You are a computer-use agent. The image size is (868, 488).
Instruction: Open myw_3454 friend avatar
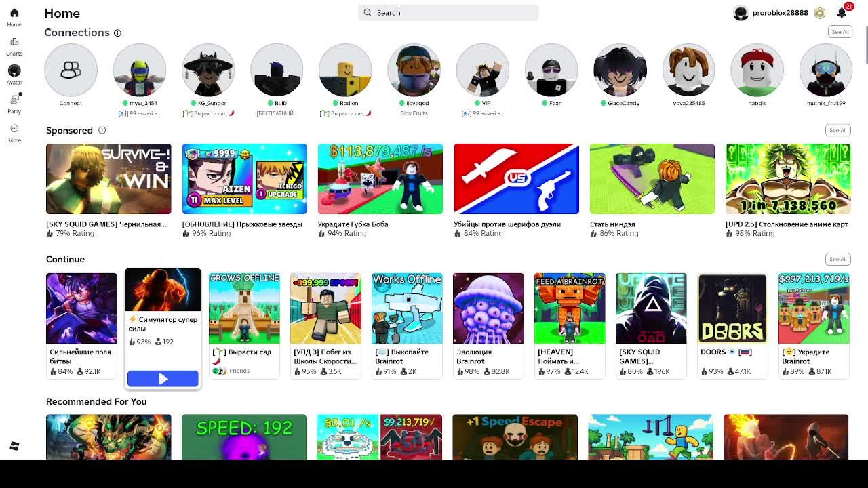coord(139,70)
